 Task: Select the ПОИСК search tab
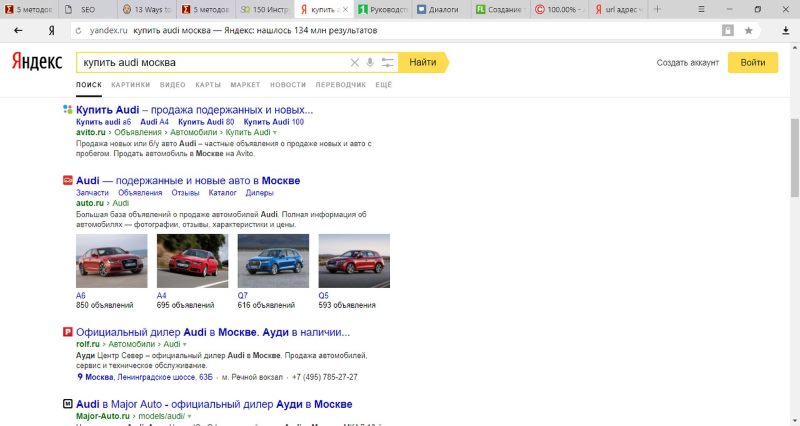89,85
